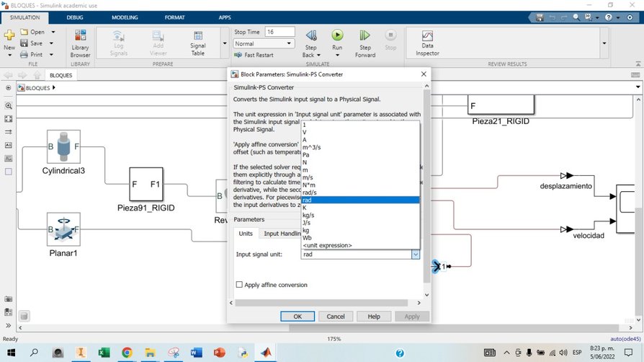Switch to the DEBUG tab
This screenshot has height=362, width=644.
(x=75, y=17)
